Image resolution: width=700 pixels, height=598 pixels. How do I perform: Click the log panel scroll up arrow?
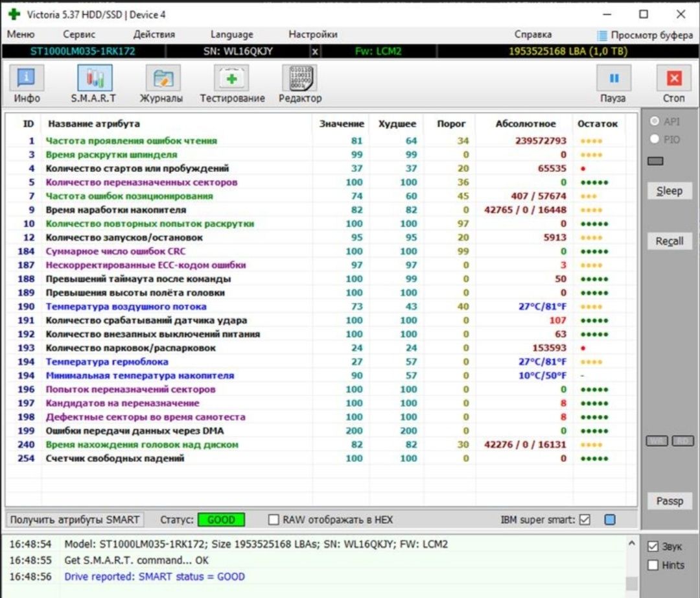[631, 543]
